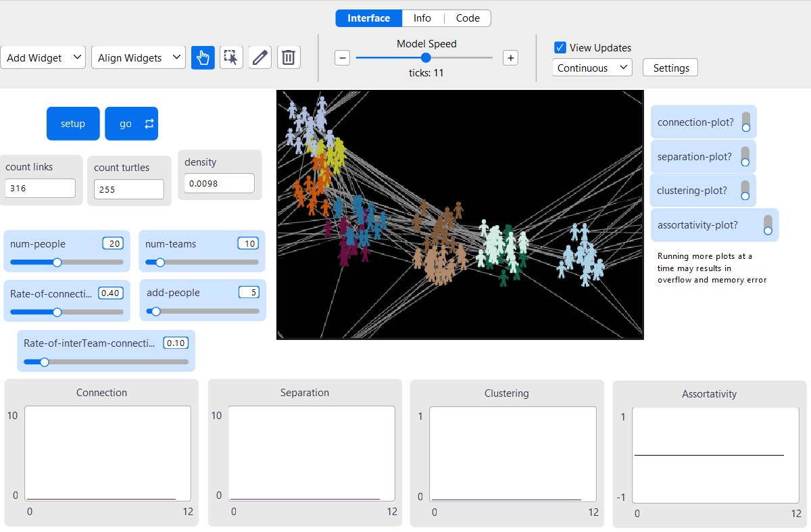
Task: Turn on the connection-plot? switch
Action: pyautogui.click(x=745, y=122)
